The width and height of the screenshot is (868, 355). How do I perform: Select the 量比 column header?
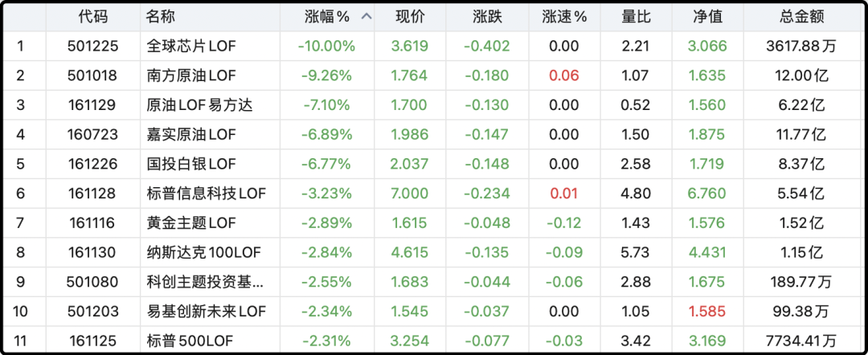tap(636, 17)
